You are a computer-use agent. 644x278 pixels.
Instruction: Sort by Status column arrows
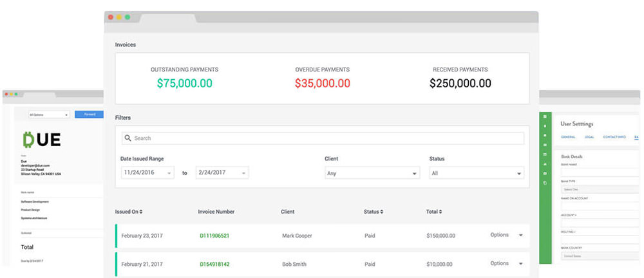pyautogui.click(x=381, y=212)
